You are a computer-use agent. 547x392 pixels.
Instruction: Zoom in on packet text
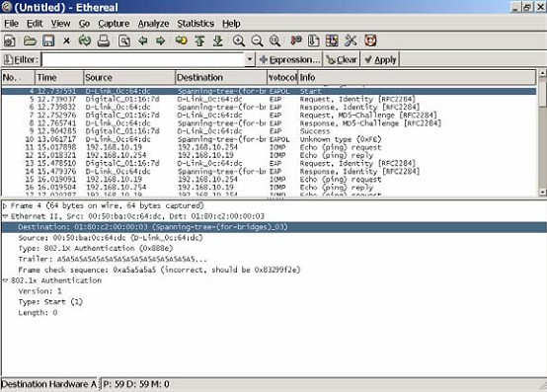[x=239, y=40]
